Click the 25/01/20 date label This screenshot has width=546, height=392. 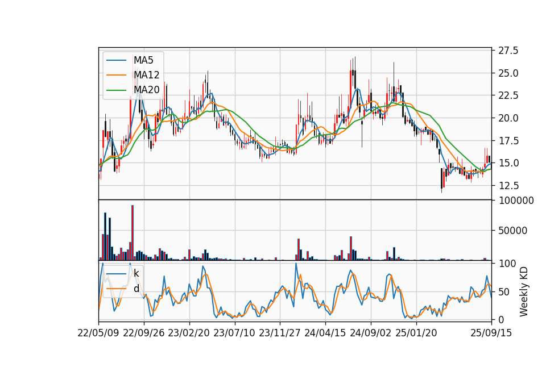click(x=416, y=333)
